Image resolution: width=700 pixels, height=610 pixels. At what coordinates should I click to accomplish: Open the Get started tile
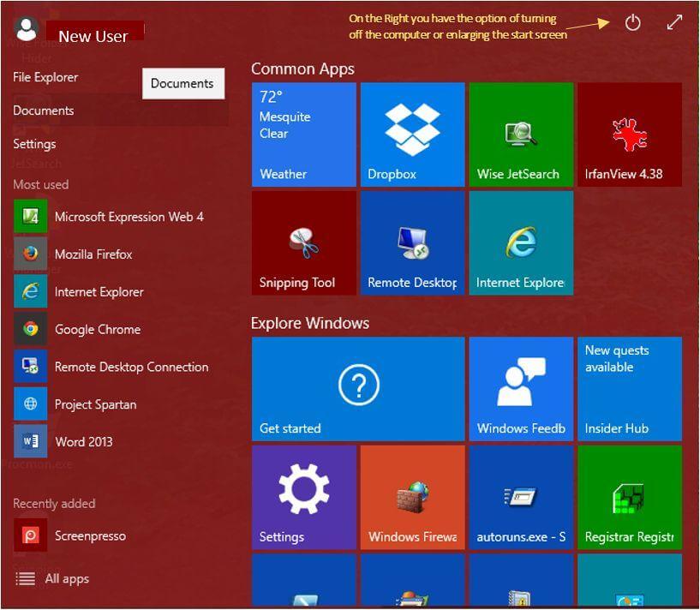click(x=358, y=389)
